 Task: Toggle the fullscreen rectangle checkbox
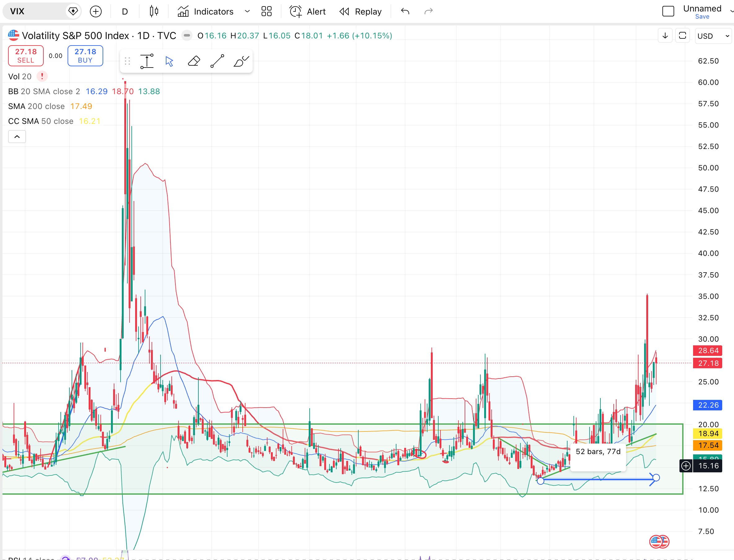coord(668,11)
